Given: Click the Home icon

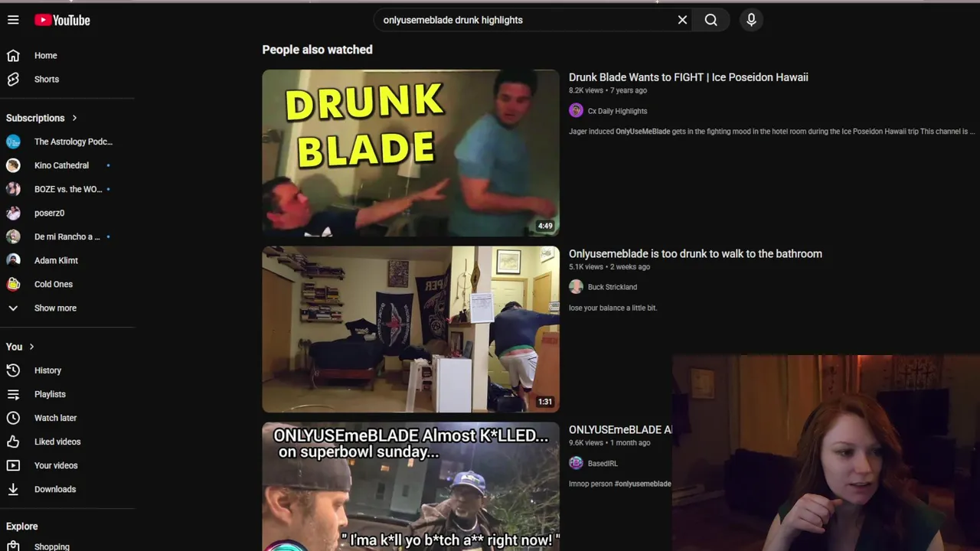Looking at the screenshot, I should (13, 55).
